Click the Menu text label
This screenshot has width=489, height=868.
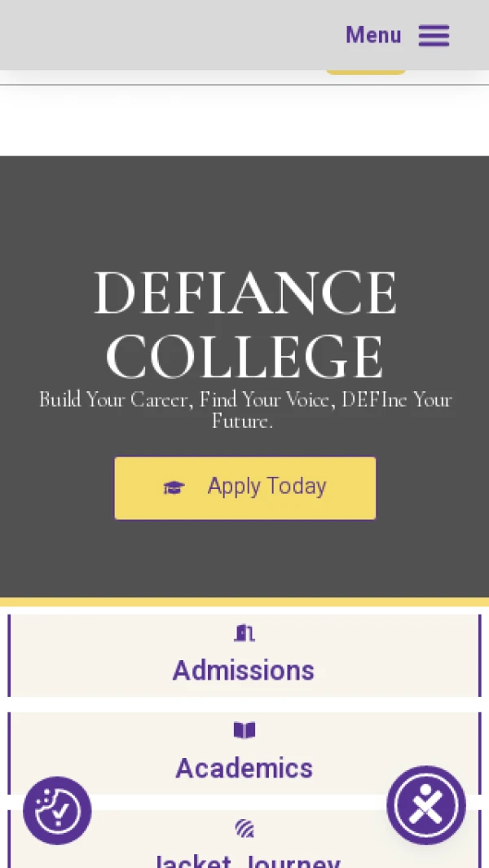click(373, 35)
